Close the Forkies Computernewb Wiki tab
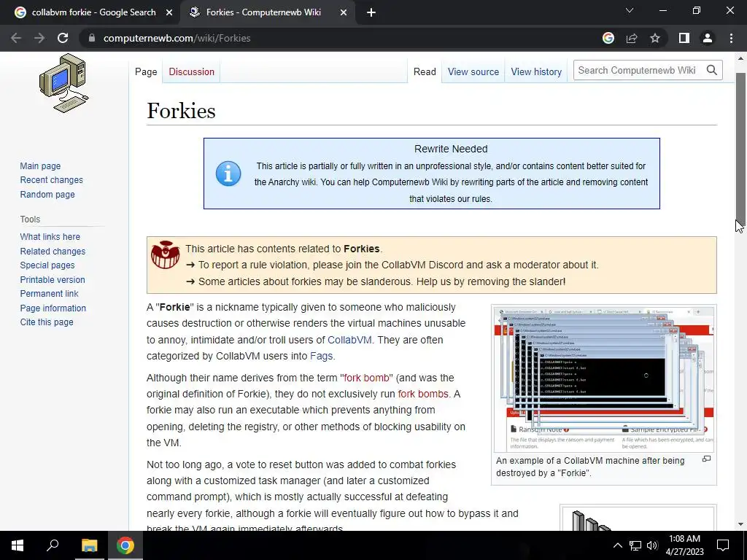The image size is (747, 560). [x=344, y=12]
